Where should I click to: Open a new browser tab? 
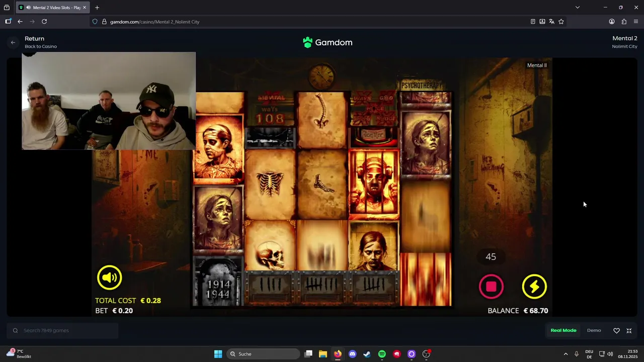97,8
